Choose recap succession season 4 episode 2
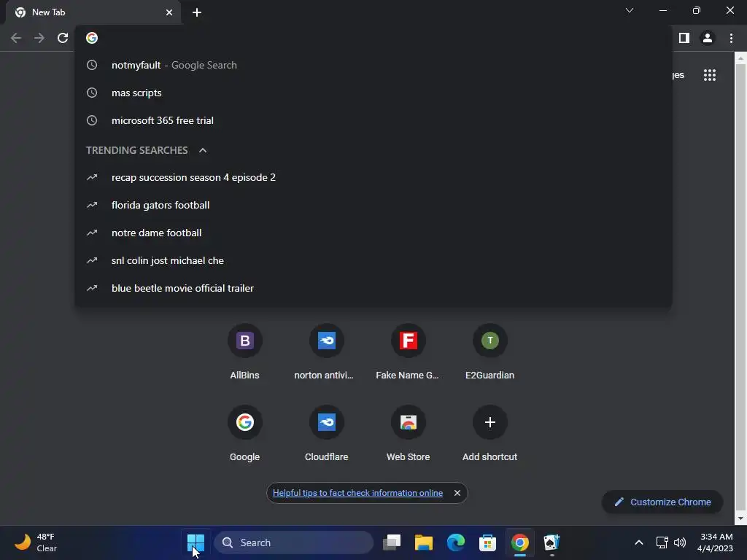 [x=373, y=178]
